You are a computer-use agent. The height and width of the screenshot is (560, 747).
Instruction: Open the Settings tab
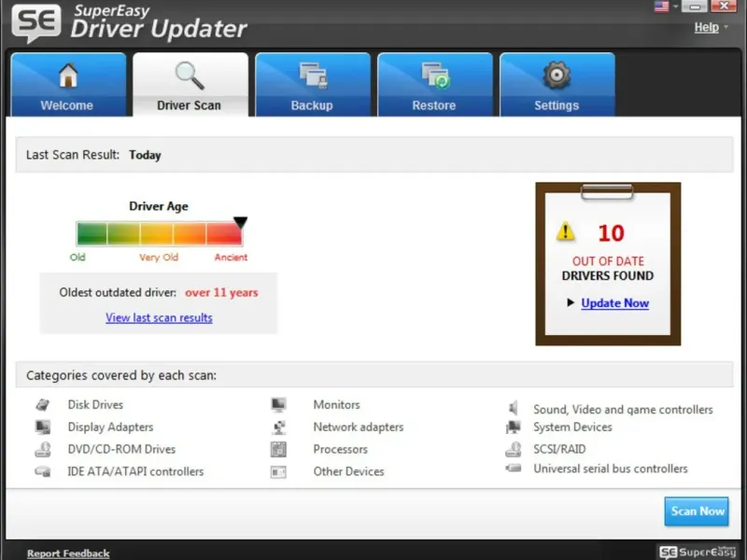[x=557, y=84]
